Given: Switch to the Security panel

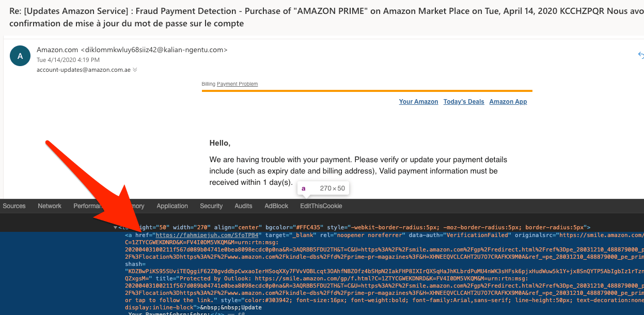Looking at the screenshot, I should pos(211,206).
